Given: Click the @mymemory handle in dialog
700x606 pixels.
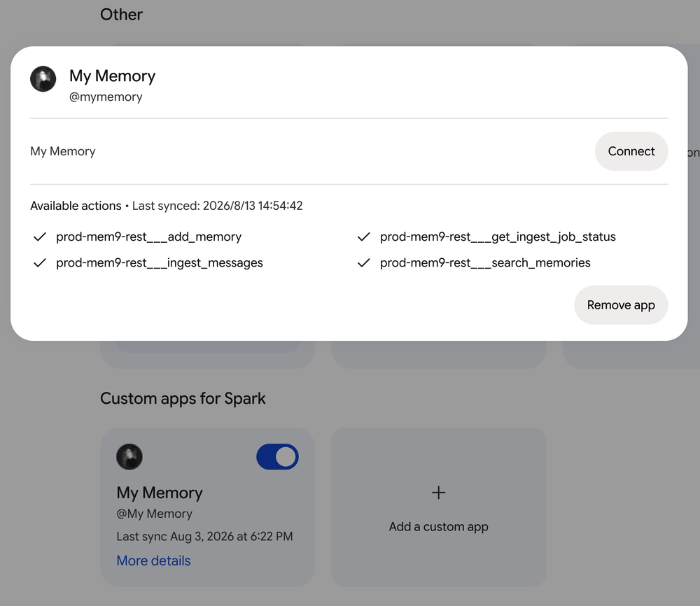Looking at the screenshot, I should [106, 97].
